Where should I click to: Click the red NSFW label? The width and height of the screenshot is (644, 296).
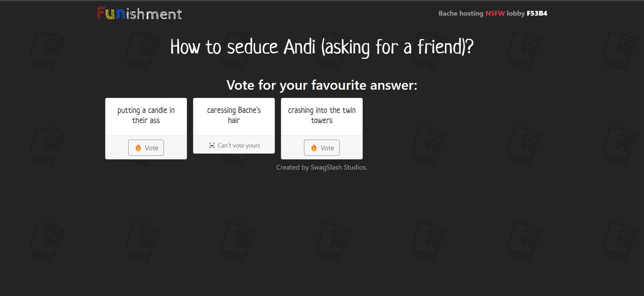[495, 13]
